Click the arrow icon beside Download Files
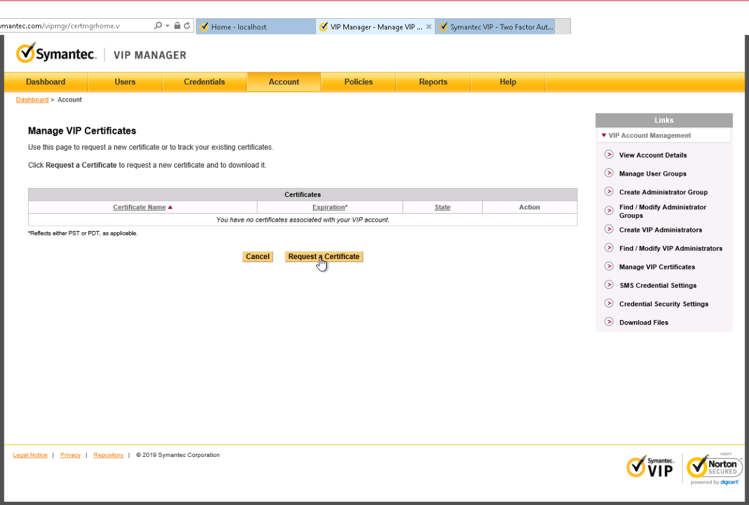The image size is (749, 505). tap(609, 322)
